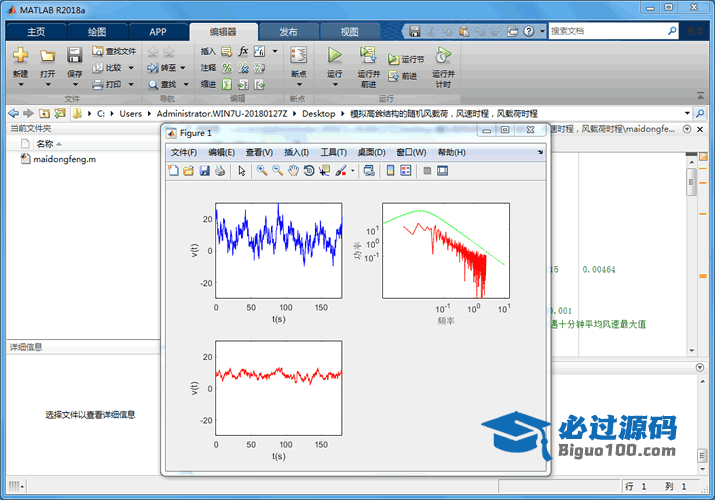Click the 断点 breakpoints icon

pos(299,56)
